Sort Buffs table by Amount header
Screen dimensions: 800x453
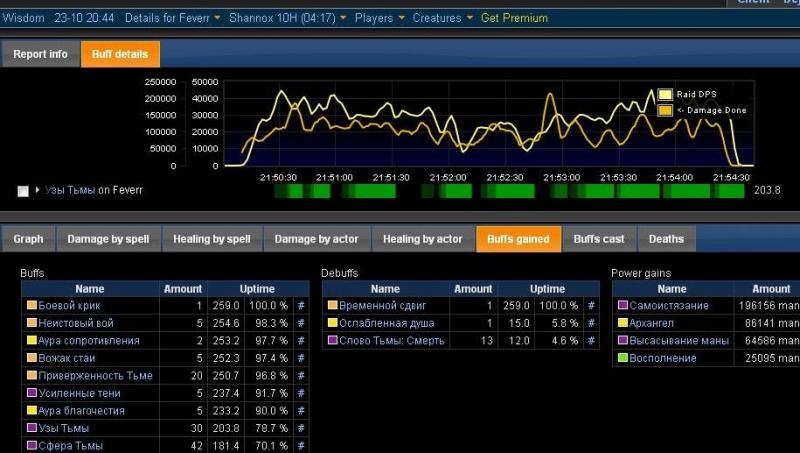coord(183,289)
